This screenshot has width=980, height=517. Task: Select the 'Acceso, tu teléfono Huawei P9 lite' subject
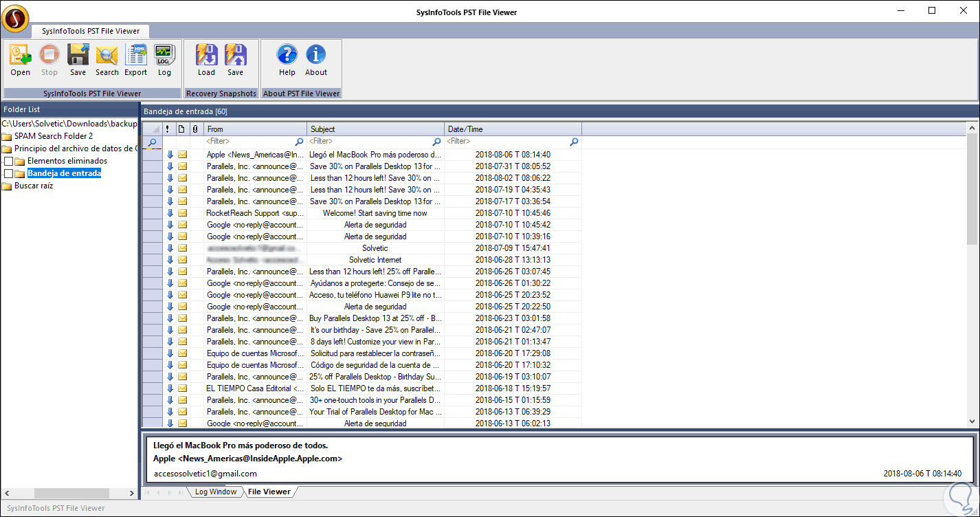375,295
